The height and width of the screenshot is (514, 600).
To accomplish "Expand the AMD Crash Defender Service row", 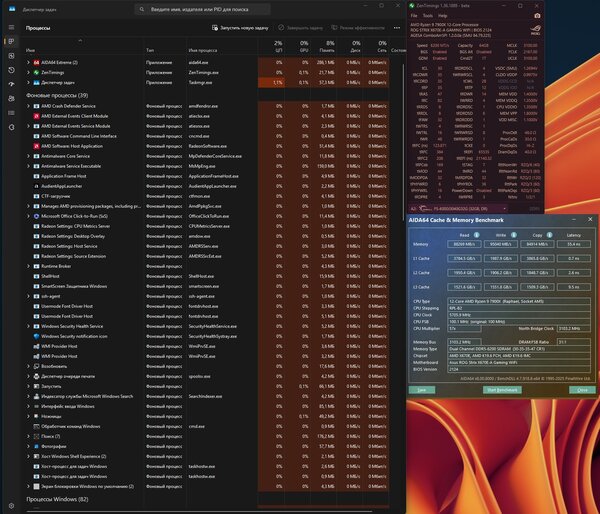I will point(28,106).
